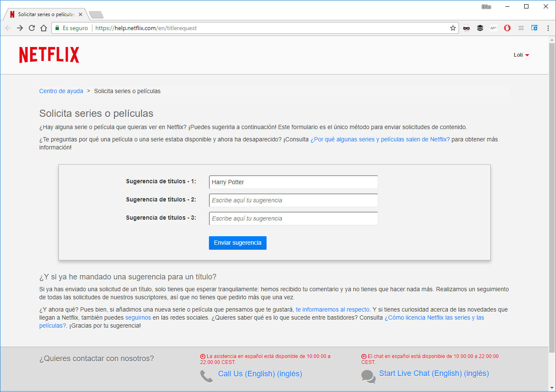Click the reload page button
556x392 pixels.
pos(31,28)
